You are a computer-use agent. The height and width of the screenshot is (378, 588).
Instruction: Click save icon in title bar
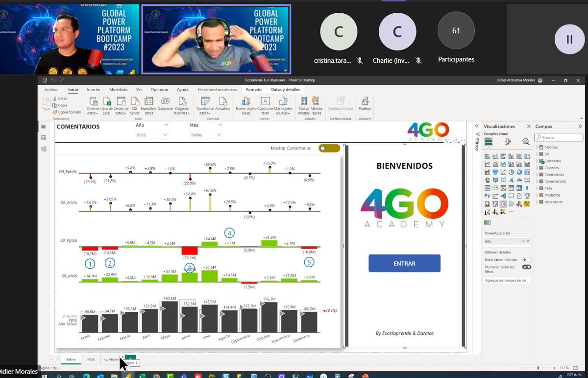(45, 80)
